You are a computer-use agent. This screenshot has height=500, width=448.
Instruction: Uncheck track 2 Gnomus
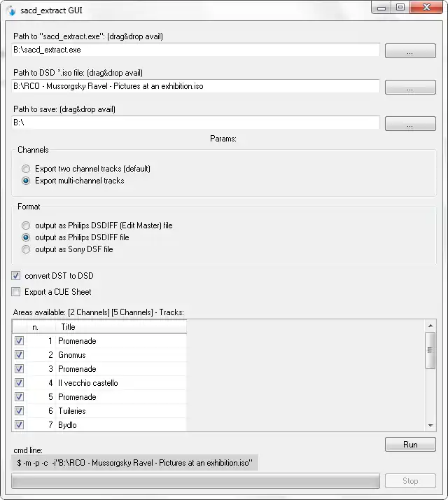(x=19, y=355)
